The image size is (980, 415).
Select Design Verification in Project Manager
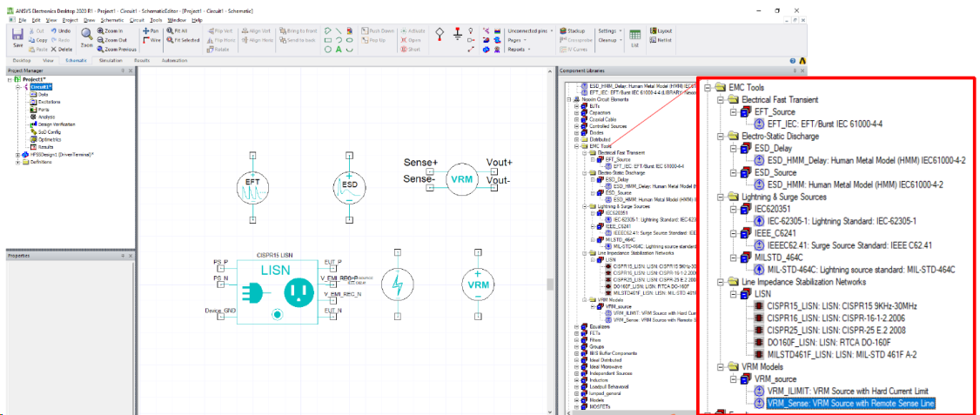(x=57, y=124)
